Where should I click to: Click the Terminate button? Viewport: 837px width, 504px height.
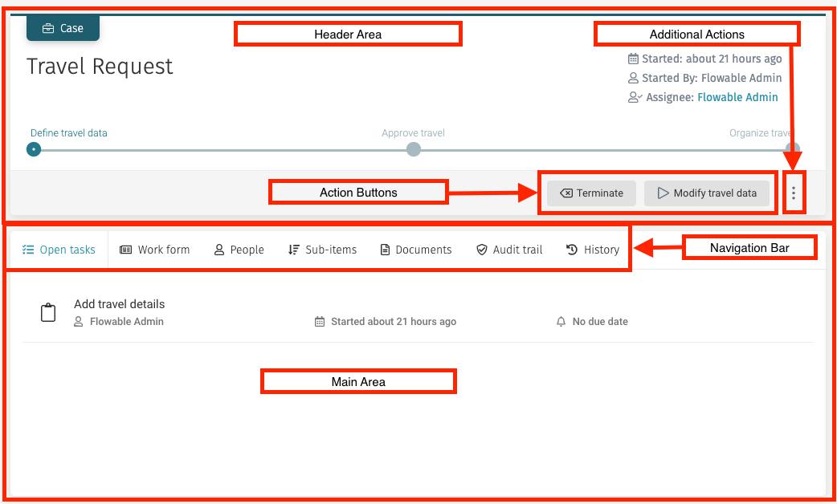click(591, 193)
